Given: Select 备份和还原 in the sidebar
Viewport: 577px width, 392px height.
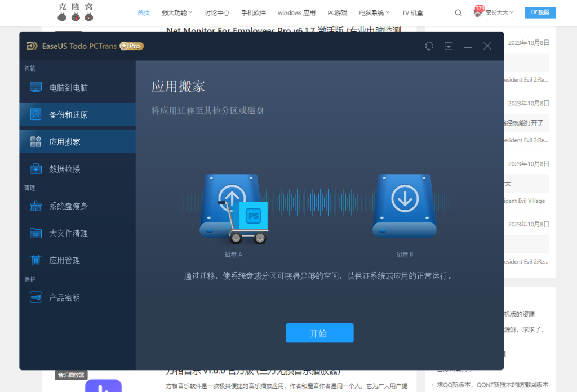Looking at the screenshot, I should 78,115.
